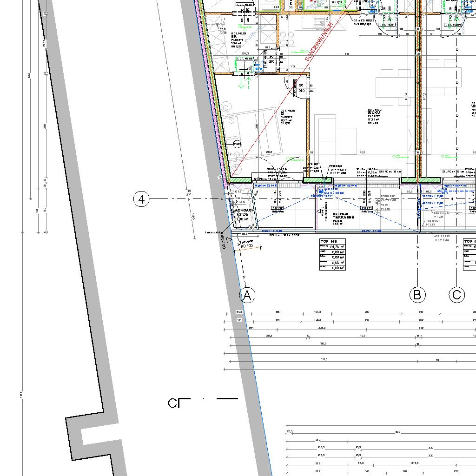Click the TOP 146 table header
The width and height of the screenshot is (476, 476).
click(x=332, y=241)
